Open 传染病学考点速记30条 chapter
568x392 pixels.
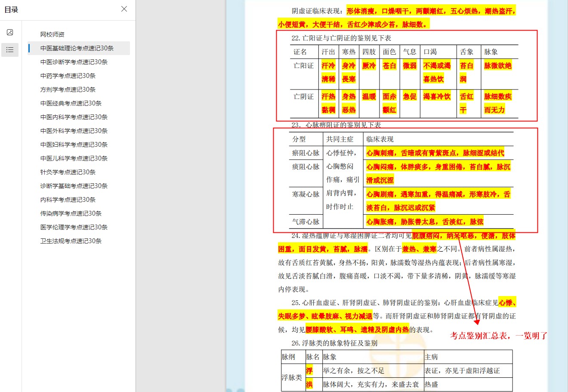(71, 213)
